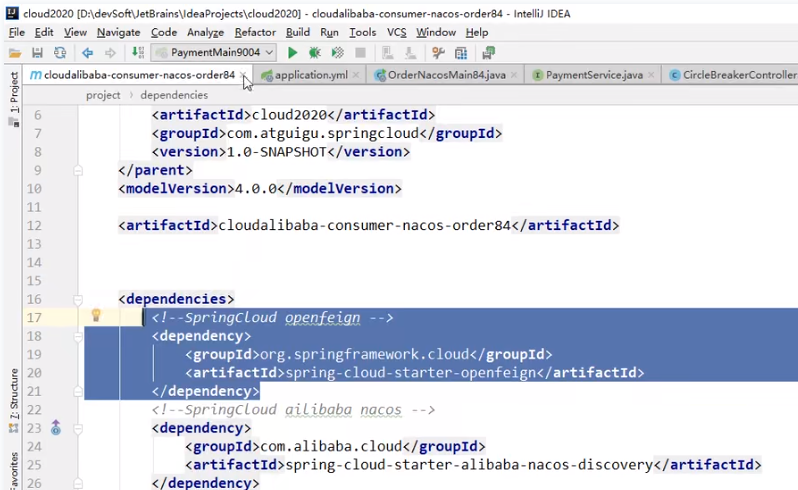This screenshot has width=798, height=490.
Task: Open the Code menu
Action: (164, 33)
